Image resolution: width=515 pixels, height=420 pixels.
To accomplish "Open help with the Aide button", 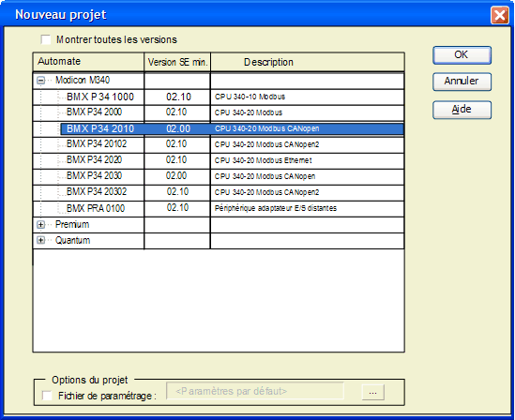I will coord(462,110).
